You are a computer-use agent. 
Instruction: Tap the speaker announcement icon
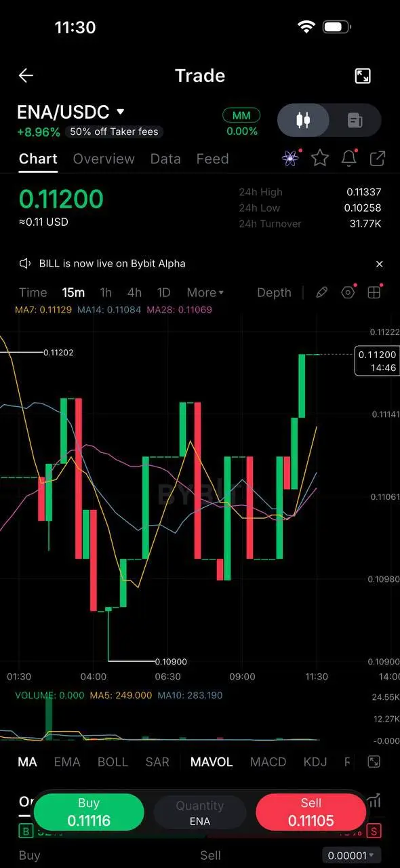tap(25, 263)
